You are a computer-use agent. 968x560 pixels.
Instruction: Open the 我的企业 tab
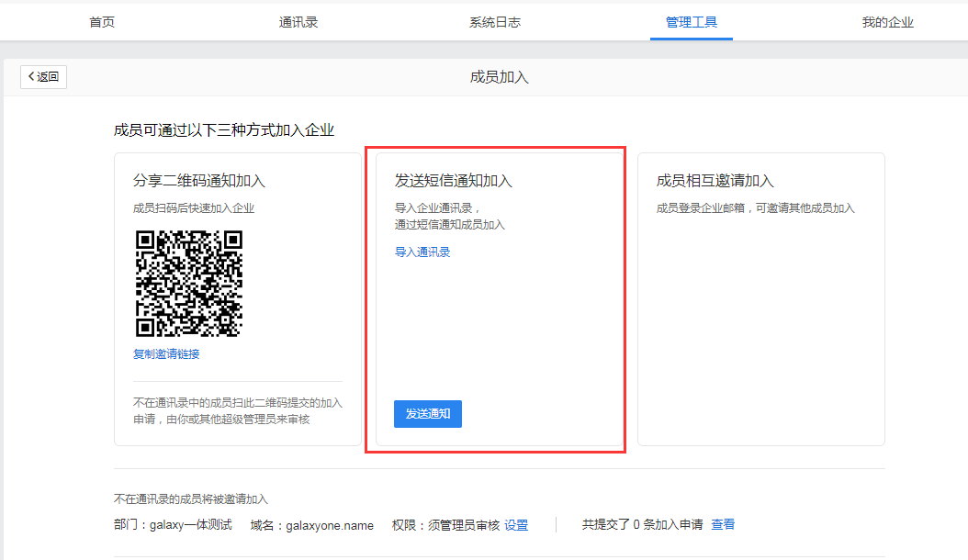[x=888, y=21]
